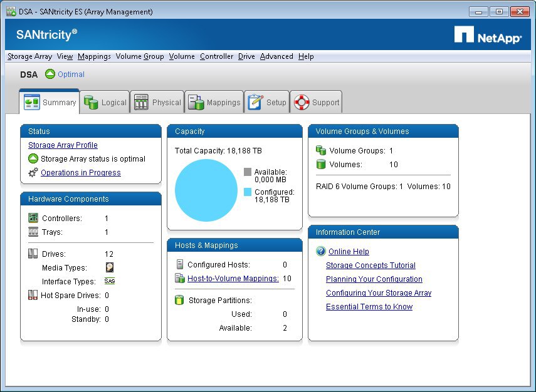Screen dimensions: 536x392
Task: Click the Volume Groups cylinders icon
Action: (x=321, y=150)
